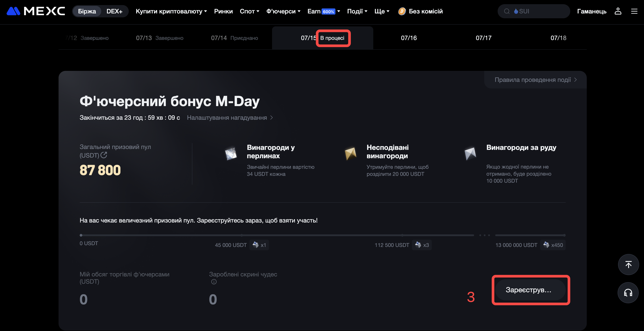644x331 pixels.
Task: Click the chest icon at 45 000 USDT
Action: click(x=255, y=245)
